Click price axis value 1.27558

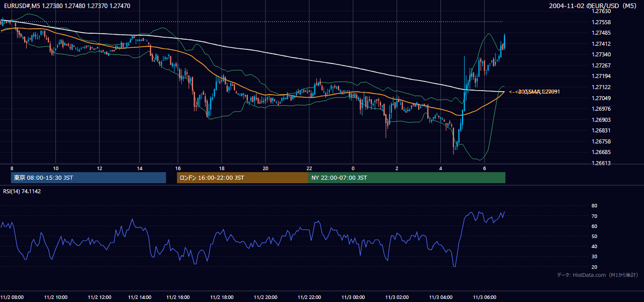[601, 22]
